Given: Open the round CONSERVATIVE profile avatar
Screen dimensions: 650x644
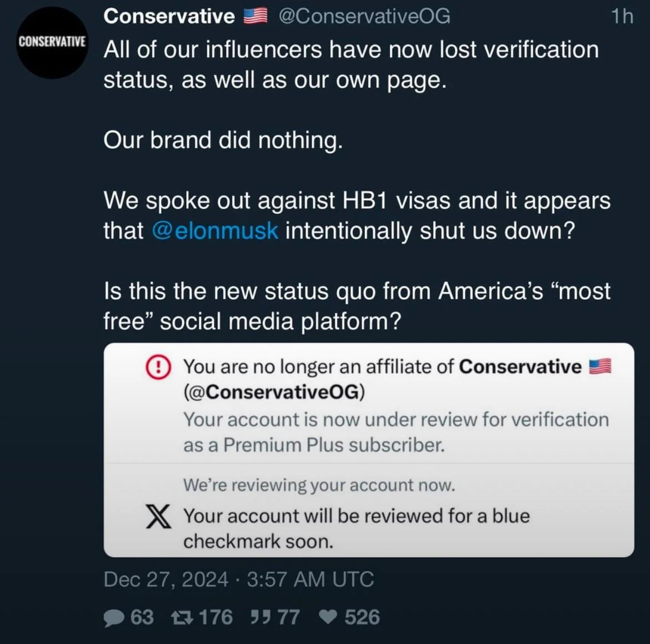Looking at the screenshot, I should (52, 42).
